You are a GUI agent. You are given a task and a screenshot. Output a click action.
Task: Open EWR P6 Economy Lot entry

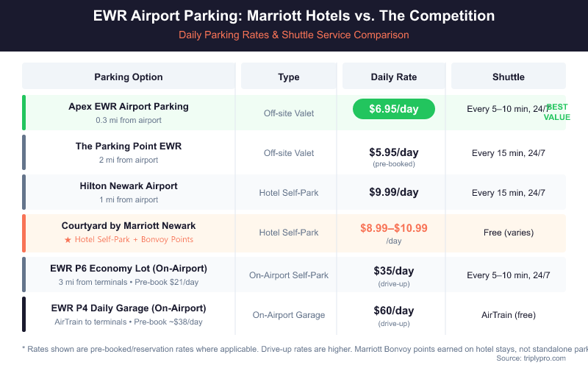(129, 268)
